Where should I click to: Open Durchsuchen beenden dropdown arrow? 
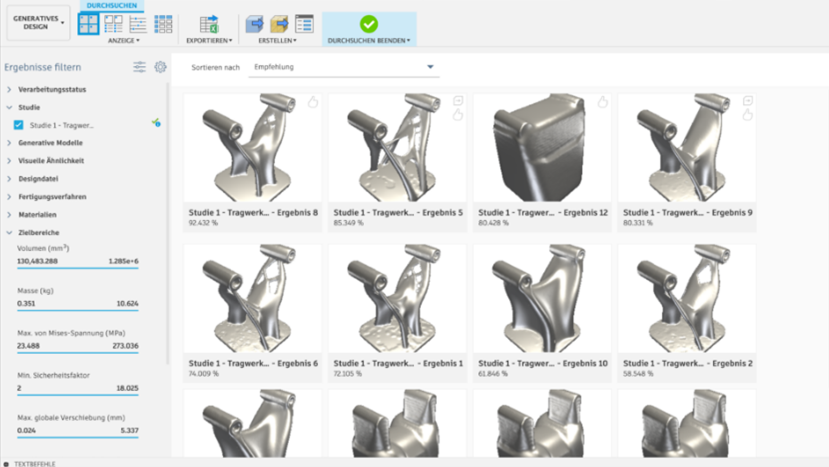coord(409,41)
